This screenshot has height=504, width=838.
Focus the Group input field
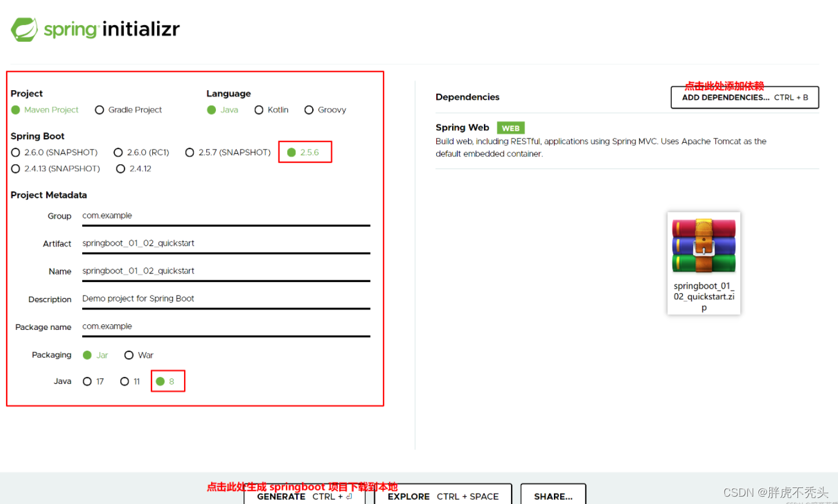point(226,216)
